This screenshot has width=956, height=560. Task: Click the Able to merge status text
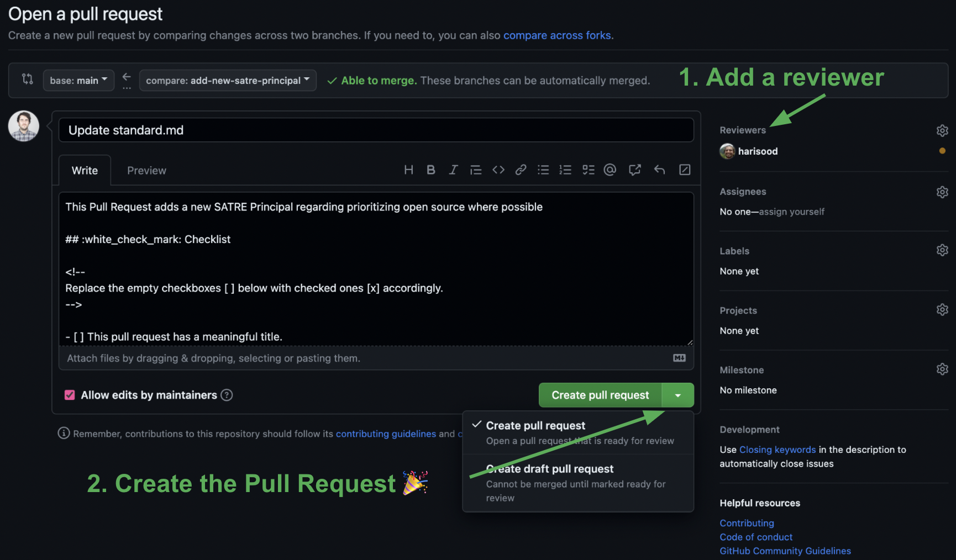pyautogui.click(x=379, y=81)
